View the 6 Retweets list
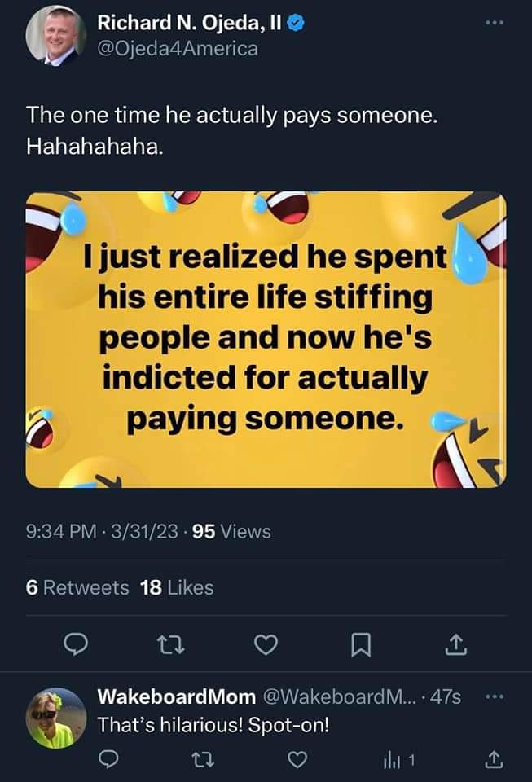The image size is (532, 782). pos(77,587)
